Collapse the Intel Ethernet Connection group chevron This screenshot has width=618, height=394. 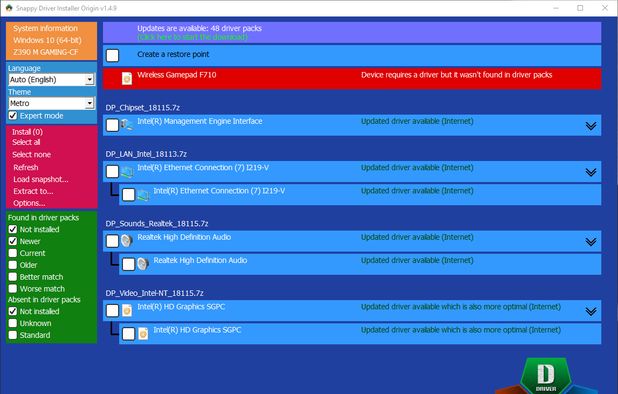coord(590,173)
